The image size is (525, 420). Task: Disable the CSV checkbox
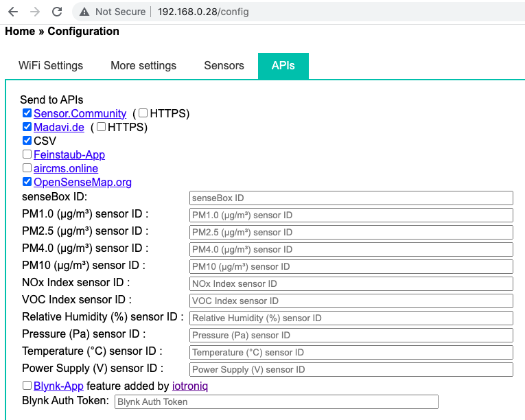point(27,141)
